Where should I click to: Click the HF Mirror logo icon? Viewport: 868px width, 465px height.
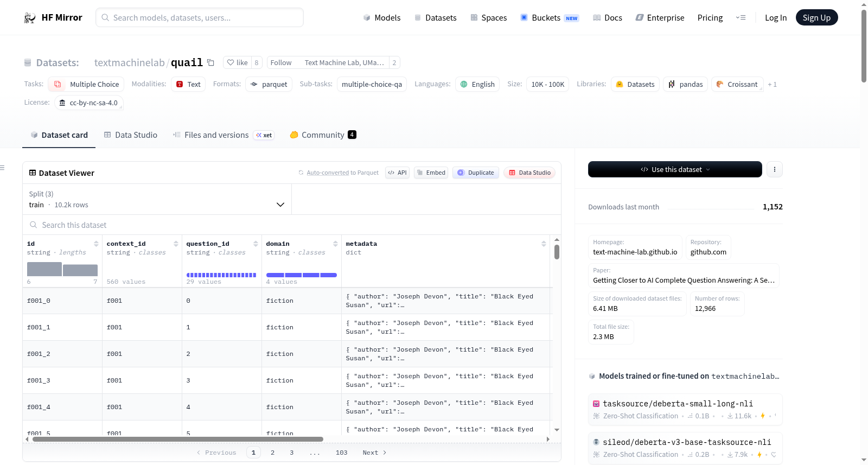30,18
